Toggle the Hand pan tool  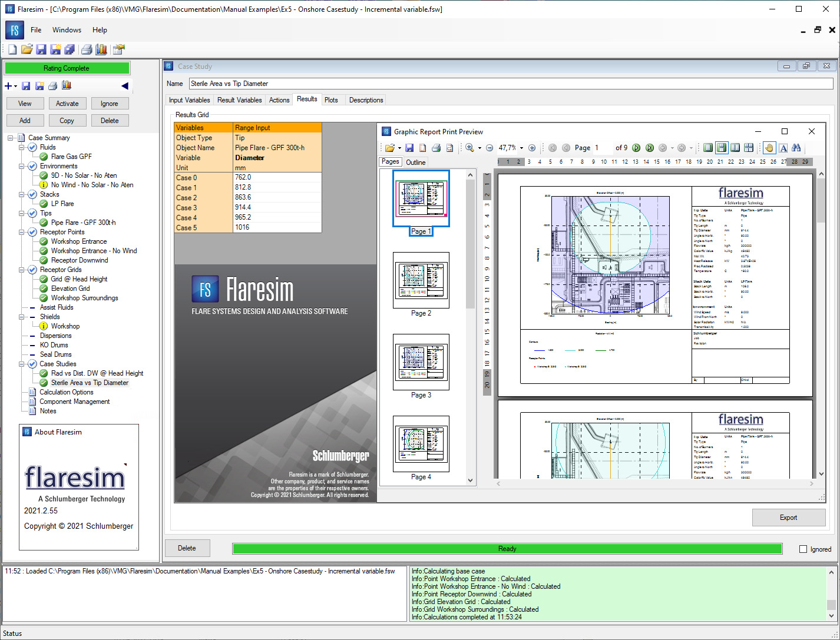(x=769, y=148)
